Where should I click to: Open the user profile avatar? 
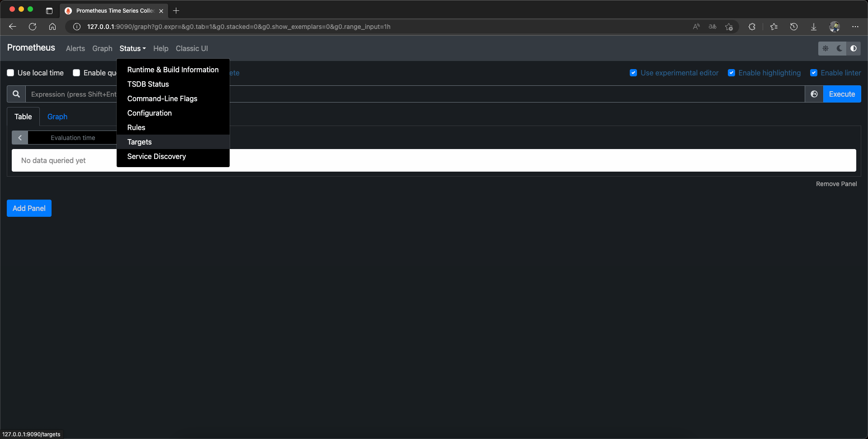(x=835, y=27)
